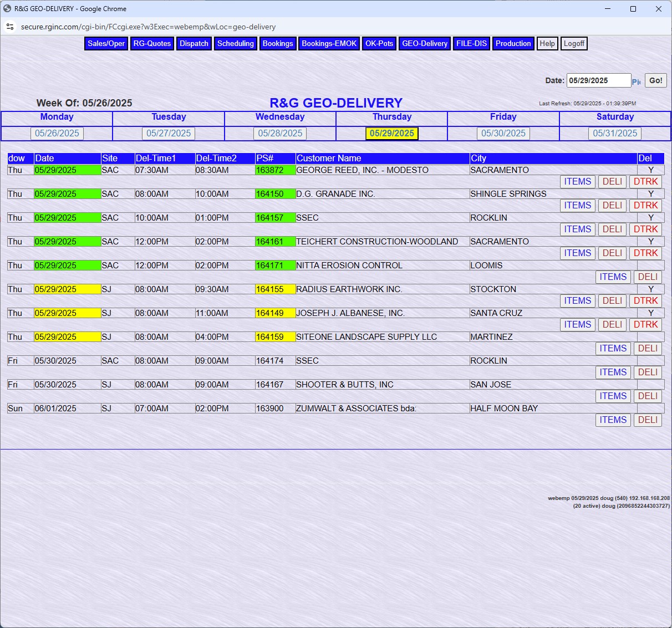Click the Customer Name column header
This screenshot has width=672, height=628.
coord(383,159)
